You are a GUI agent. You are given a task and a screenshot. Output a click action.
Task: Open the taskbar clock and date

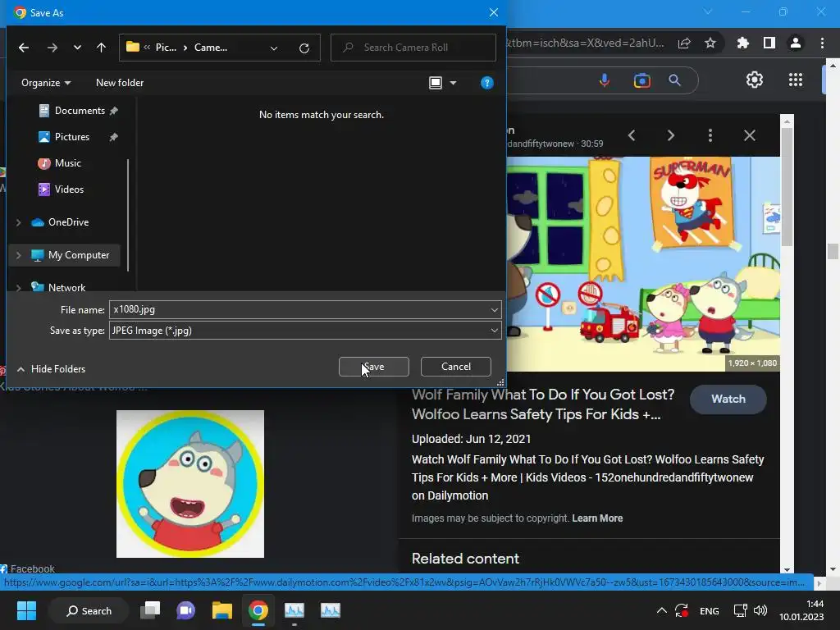tap(801, 610)
